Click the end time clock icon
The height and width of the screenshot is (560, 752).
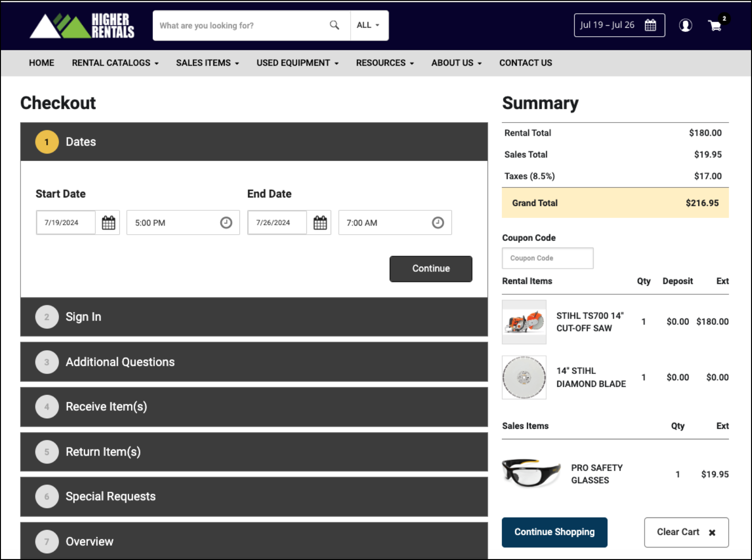(x=438, y=223)
